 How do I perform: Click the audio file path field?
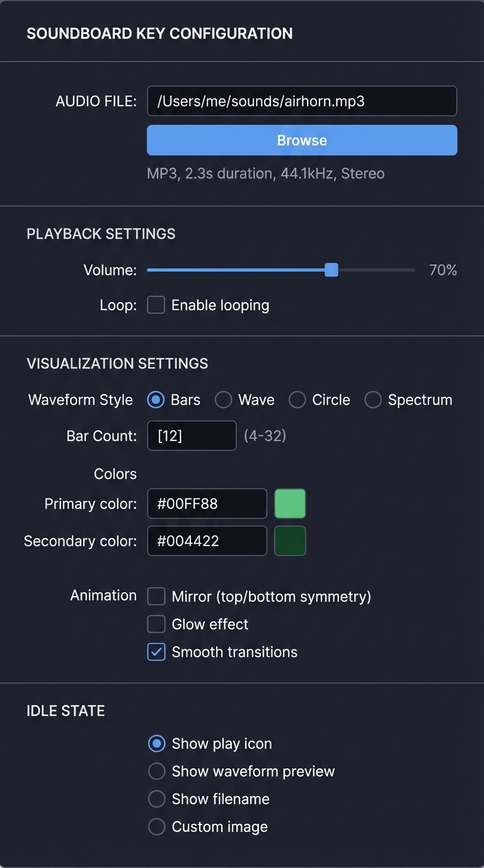click(x=301, y=101)
